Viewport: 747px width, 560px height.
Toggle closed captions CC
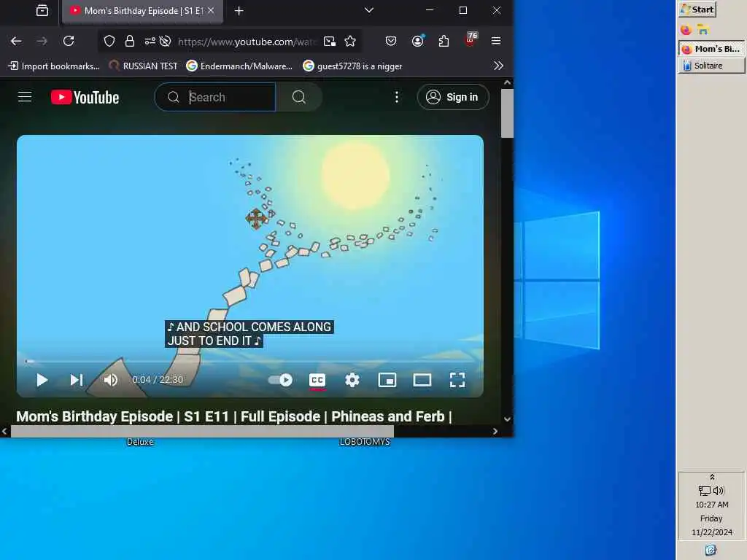317,380
